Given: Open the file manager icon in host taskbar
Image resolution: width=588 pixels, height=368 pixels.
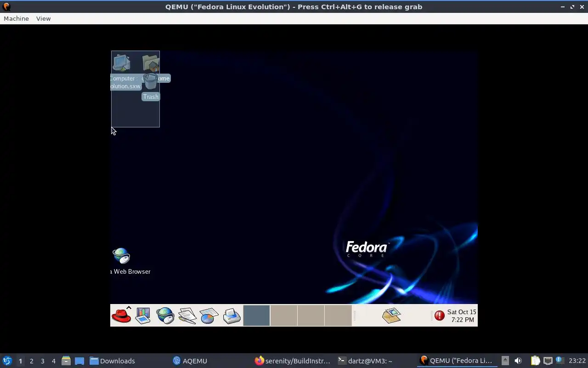Looking at the screenshot, I should [x=66, y=361].
